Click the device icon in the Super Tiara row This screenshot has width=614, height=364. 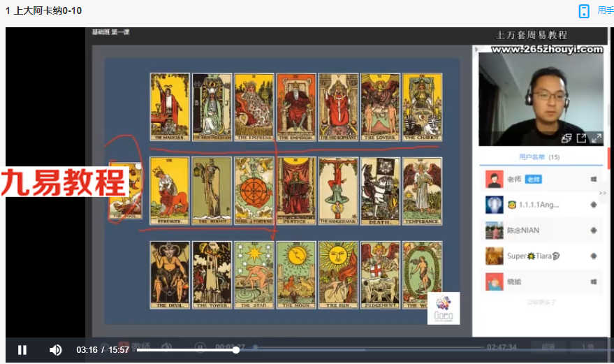pos(594,256)
